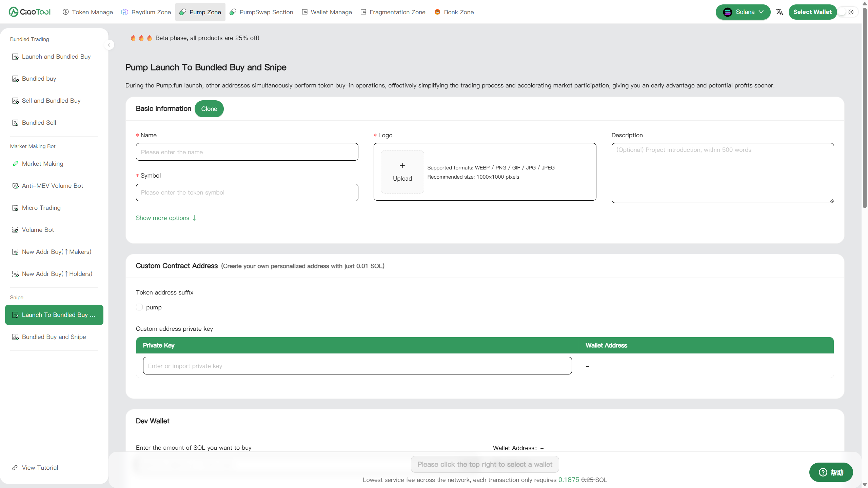The height and width of the screenshot is (488, 868).
Task: Select the Pump Zone tab
Action: [x=200, y=12]
